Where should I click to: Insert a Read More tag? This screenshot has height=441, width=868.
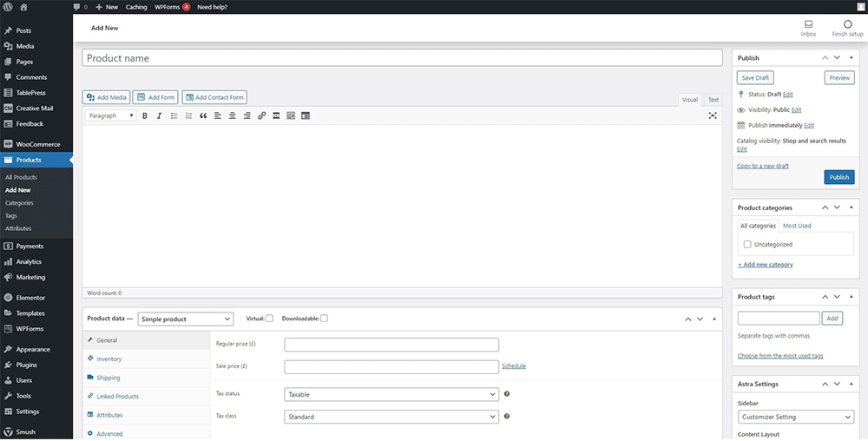(x=276, y=115)
